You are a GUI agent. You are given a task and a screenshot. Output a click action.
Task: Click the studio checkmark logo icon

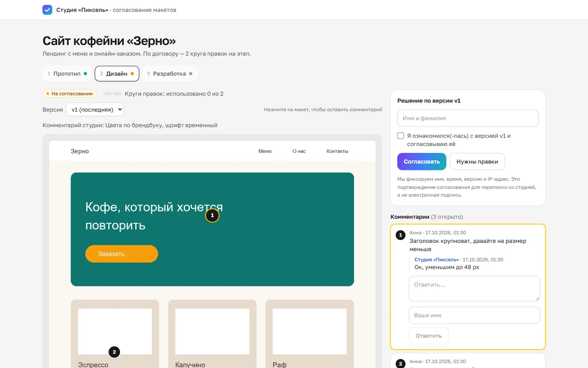47,10
